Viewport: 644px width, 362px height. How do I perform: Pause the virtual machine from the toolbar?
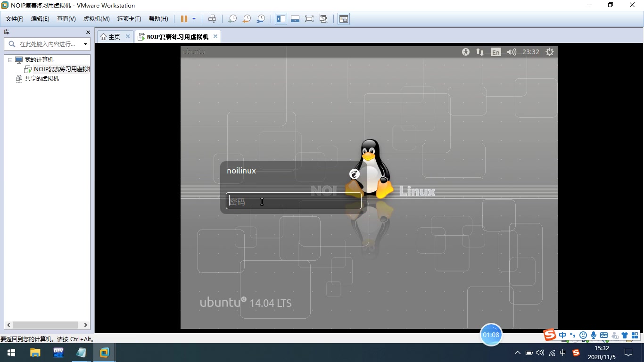[x=184, y=19]
